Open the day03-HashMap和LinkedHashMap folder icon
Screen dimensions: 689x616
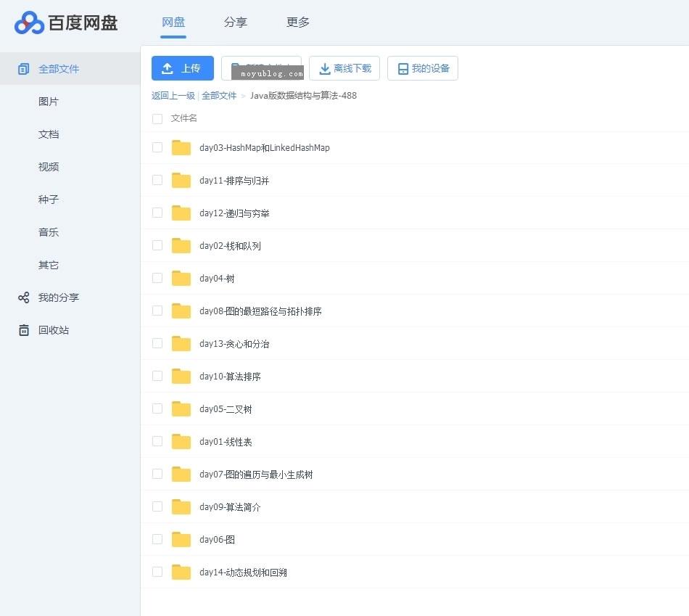(181, 148)
